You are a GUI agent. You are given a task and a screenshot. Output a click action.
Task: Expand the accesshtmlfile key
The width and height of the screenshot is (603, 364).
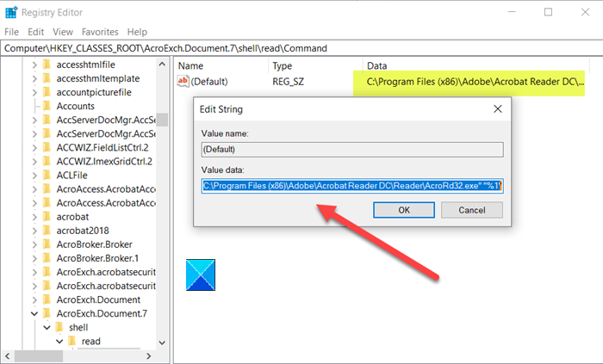34,65
